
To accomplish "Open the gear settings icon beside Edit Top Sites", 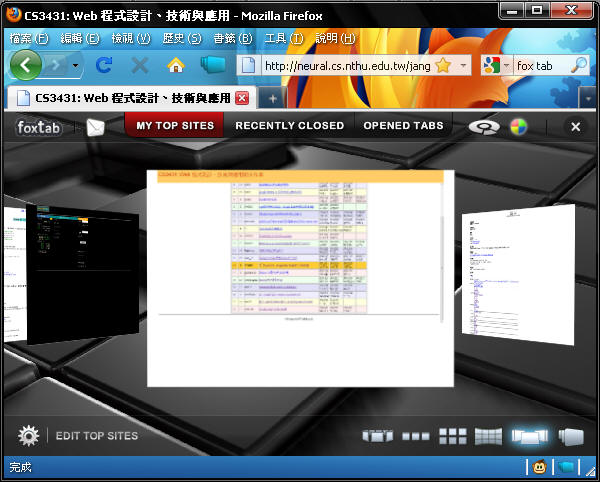I will (29, 436).
